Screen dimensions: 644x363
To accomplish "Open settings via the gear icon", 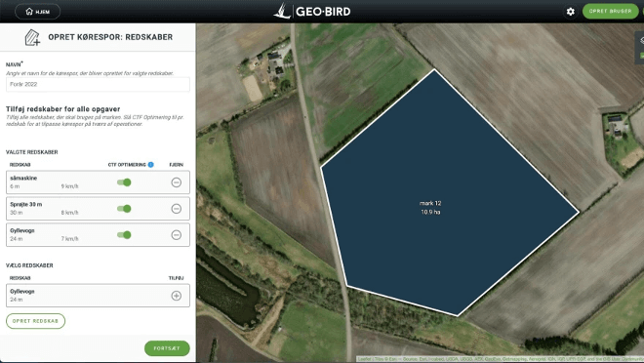I will pos(571,12).
